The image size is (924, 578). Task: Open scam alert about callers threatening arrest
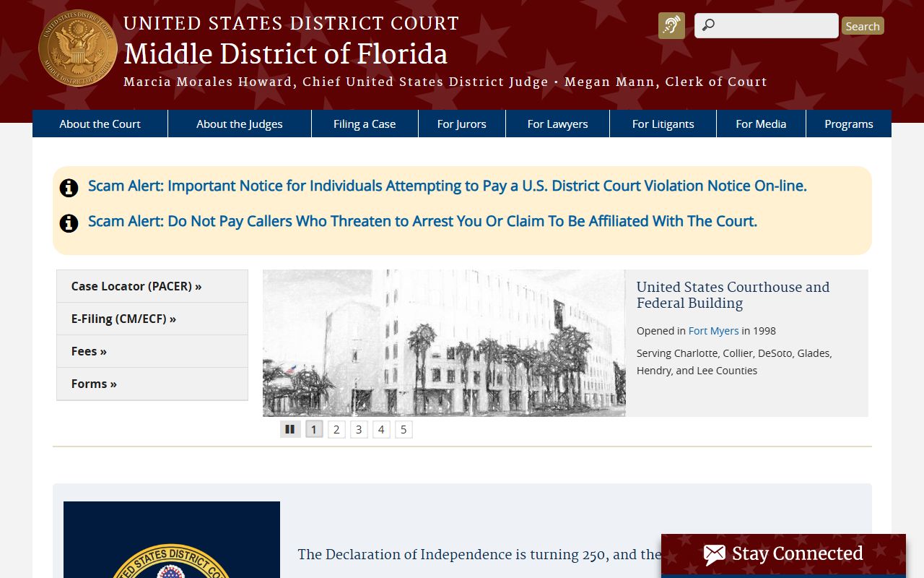422,221
